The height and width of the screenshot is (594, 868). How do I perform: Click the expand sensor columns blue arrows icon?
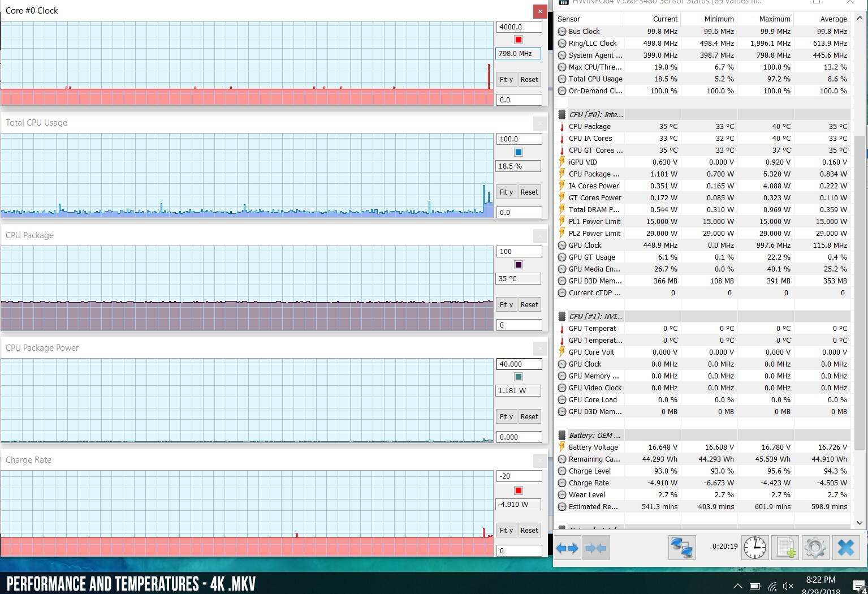567,548
